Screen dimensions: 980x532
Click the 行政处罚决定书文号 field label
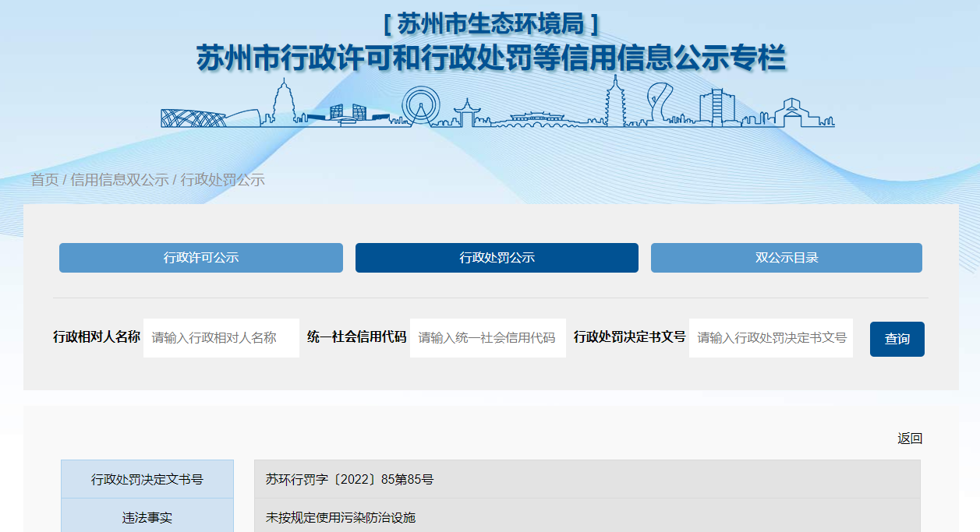point(630,337)
